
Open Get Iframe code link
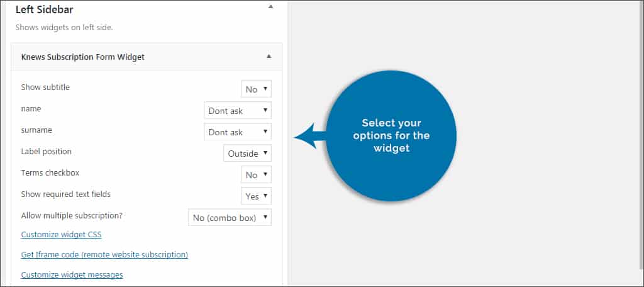click(x=104, y=254)
